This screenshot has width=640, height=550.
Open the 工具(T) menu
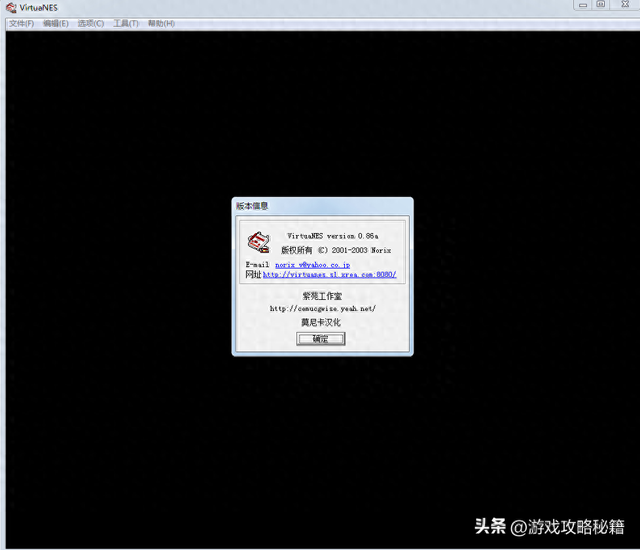[126, 24]
